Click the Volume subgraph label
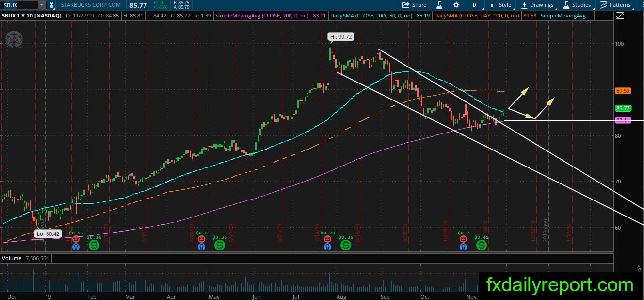This screenshot has width=644, height=300. [11, 258]
